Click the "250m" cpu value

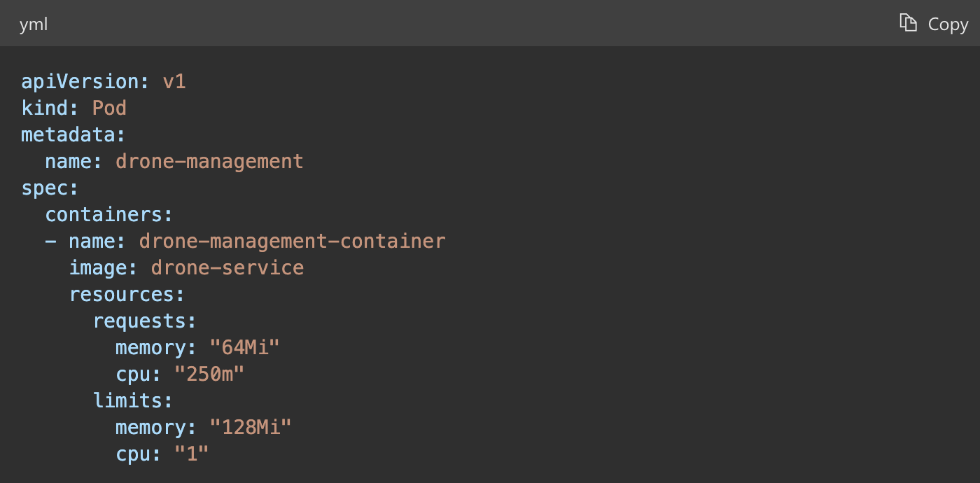(209, 374)
